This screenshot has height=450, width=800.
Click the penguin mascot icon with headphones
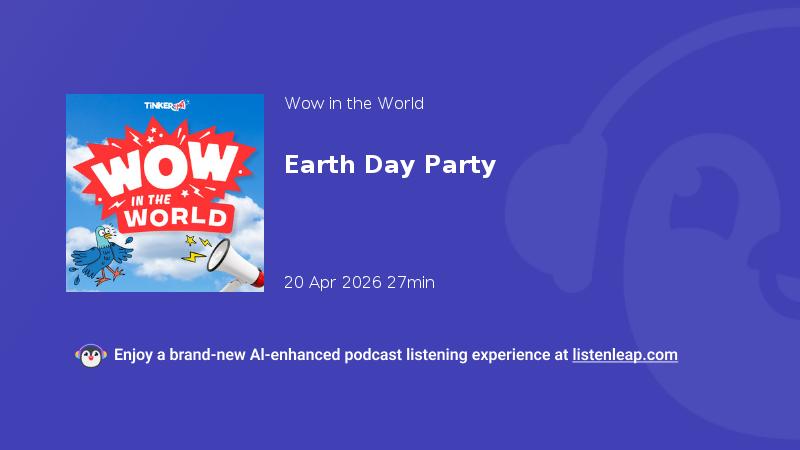[91, 356]
